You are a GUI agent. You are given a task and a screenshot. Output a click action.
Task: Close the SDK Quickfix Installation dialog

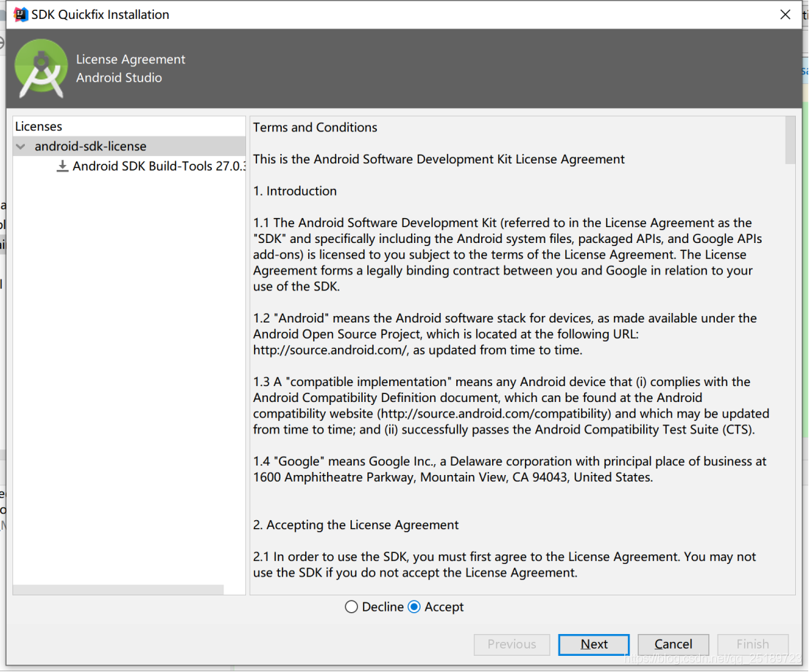[785, 15]
